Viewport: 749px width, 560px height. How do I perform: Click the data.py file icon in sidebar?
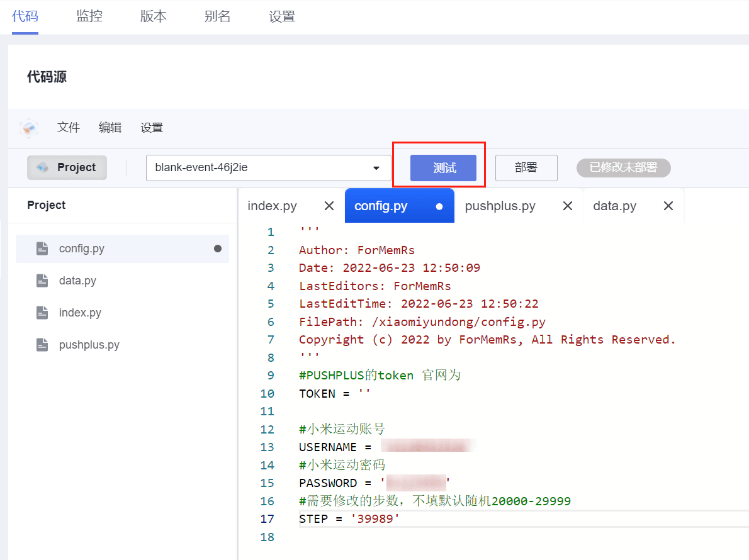tap(42, 281)
